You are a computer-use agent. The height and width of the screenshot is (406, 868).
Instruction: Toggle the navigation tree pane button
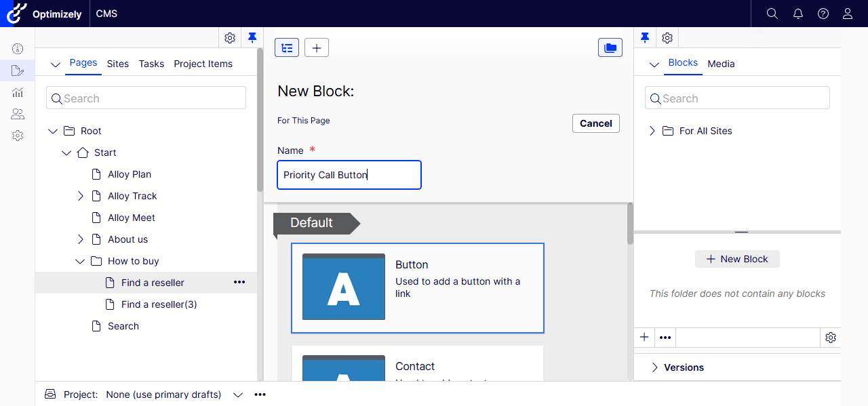[x=287, y=47]
